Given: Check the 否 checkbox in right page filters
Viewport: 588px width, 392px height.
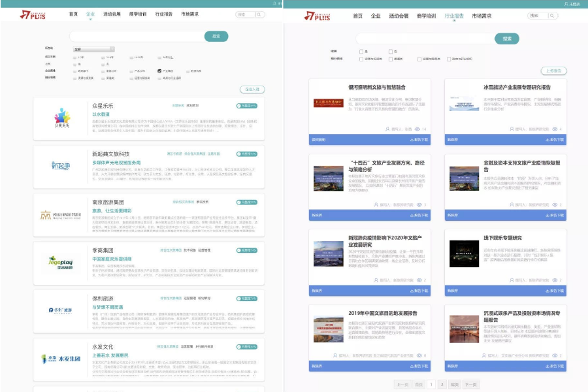Looking at the screenshot, I should (391, 52).
